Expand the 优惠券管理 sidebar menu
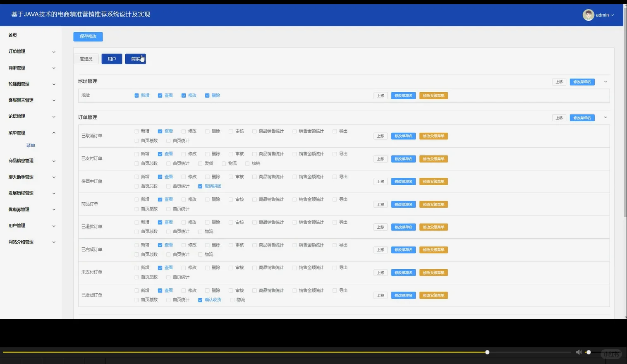This screenshot has height=364, width=627. coord(31,209)
